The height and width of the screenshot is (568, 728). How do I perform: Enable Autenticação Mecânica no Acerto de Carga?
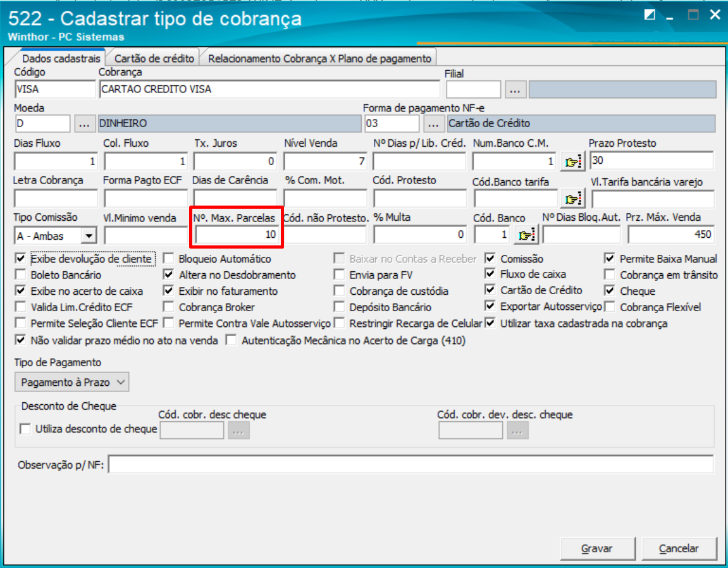click(231, 340)
